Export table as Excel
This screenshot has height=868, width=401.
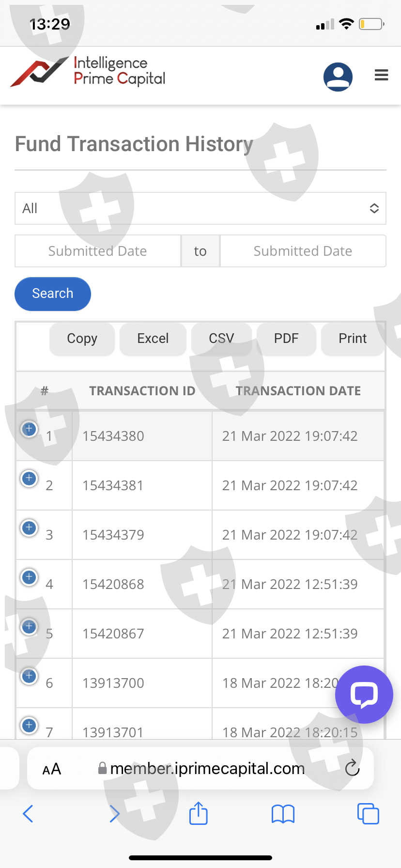pyautogui.click(x=153, y=339)
